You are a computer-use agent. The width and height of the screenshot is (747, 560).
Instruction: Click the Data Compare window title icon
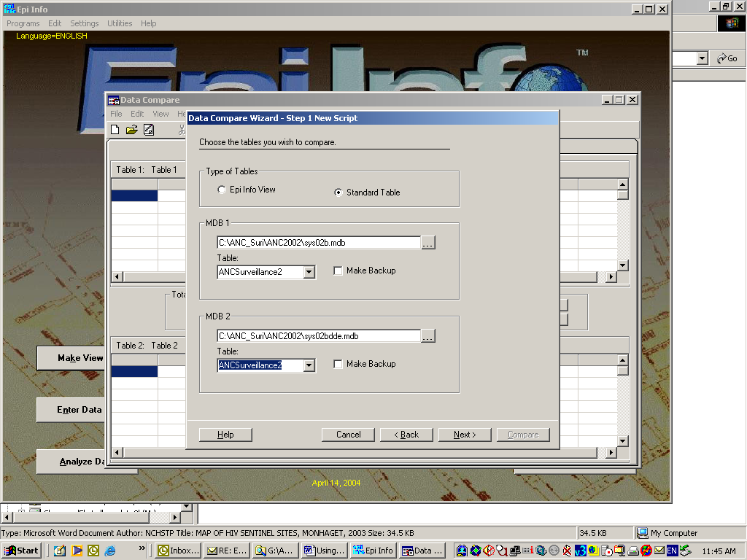(113, 100)
